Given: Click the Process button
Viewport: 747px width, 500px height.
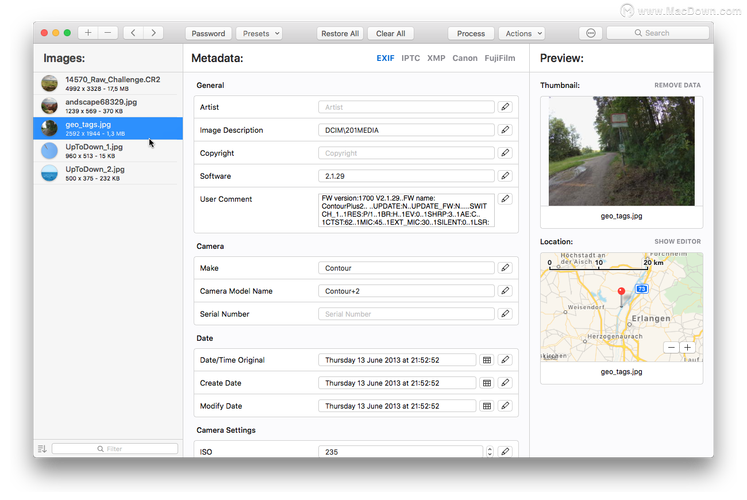Looking at the screenshot, I should [x=471, y=33].
